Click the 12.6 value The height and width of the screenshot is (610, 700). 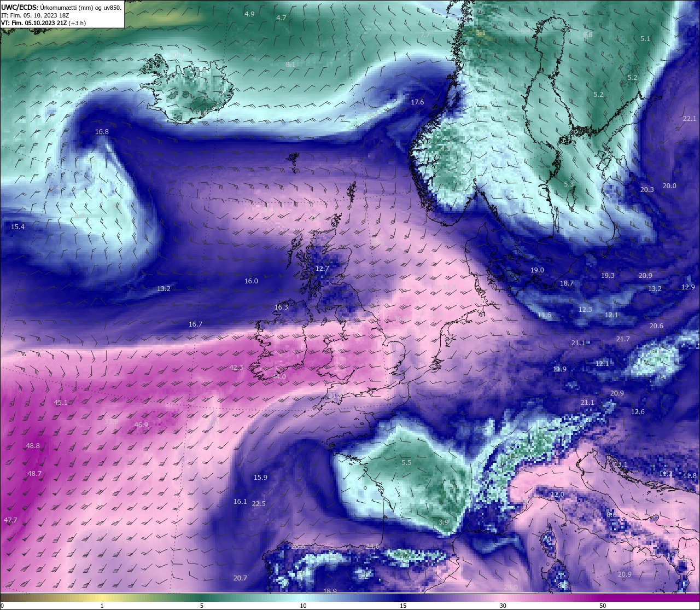638,411
